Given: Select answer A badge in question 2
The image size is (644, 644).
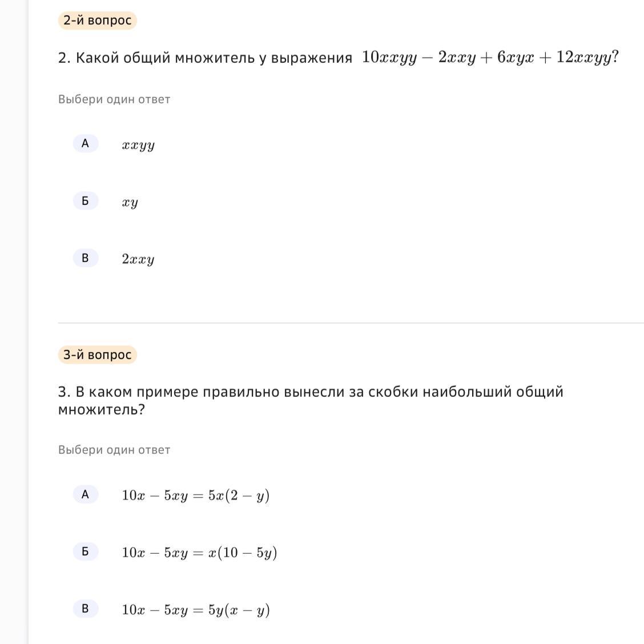Looking at the screenshot, I should click(85, 143).
